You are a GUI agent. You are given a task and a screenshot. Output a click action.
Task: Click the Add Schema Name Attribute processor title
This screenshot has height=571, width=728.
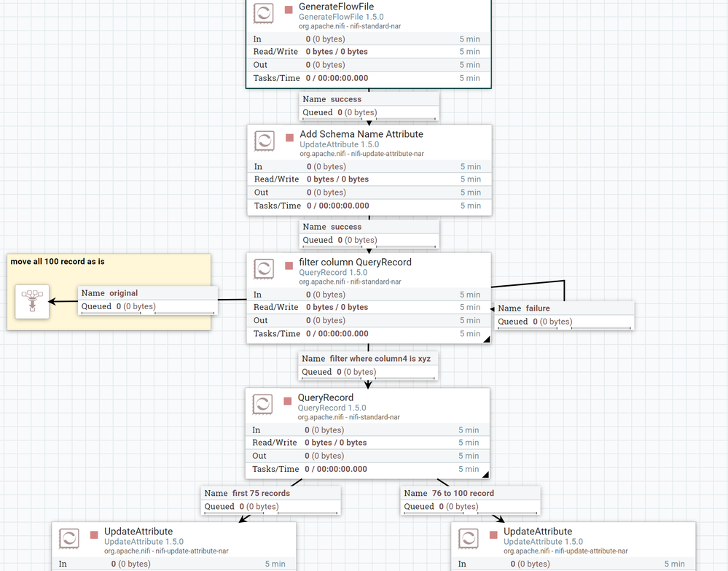tap(361, 134)
